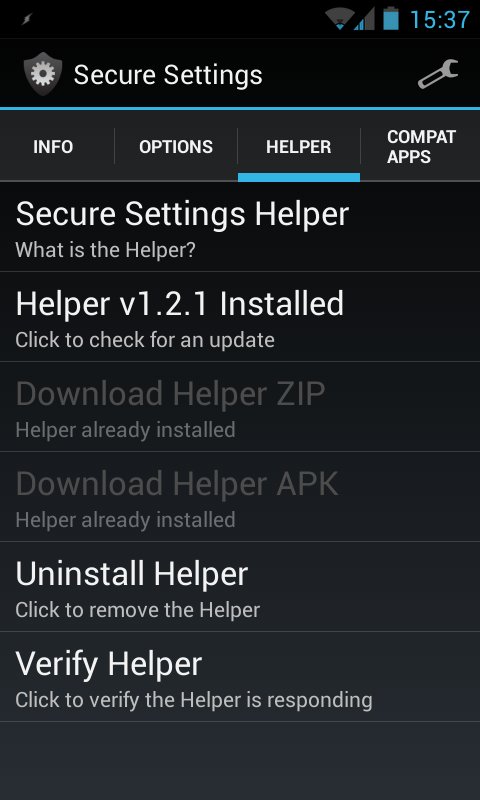
Task: Tap Uninstall Helper
Action: coord(240,586)
